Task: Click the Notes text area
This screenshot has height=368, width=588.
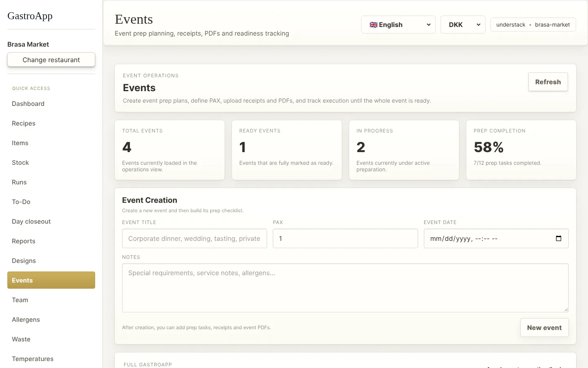Action: point(345,288)
